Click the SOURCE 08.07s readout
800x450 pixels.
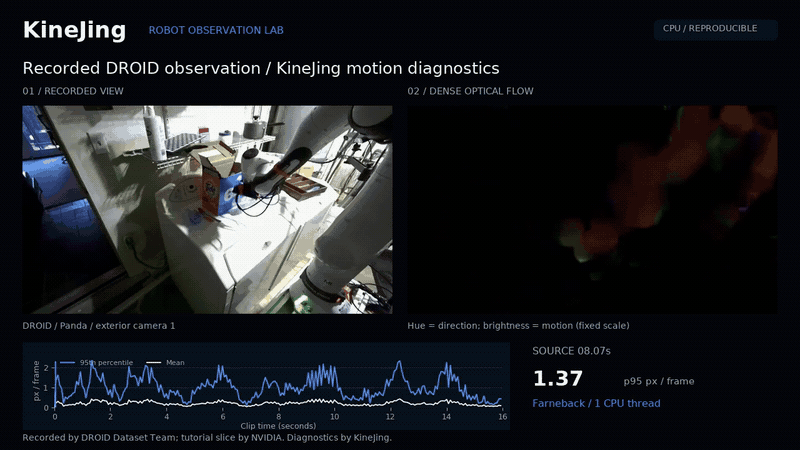[571, 351]
